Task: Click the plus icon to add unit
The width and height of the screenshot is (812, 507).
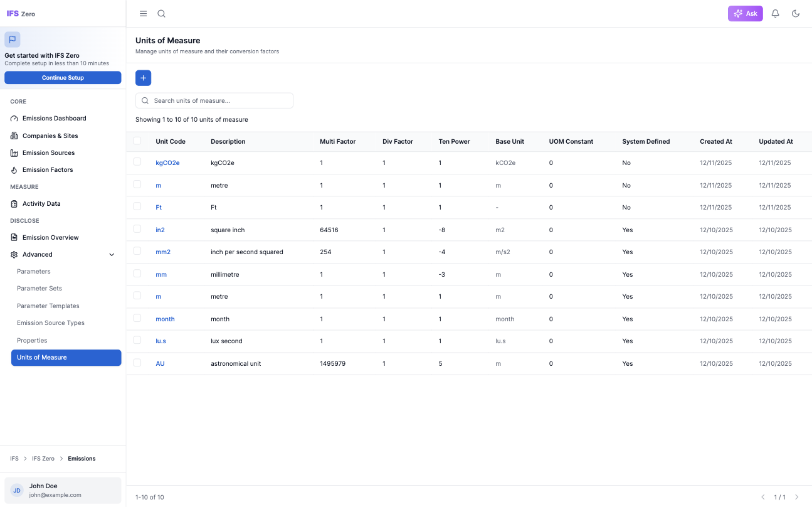Action: tap(143, 78)
